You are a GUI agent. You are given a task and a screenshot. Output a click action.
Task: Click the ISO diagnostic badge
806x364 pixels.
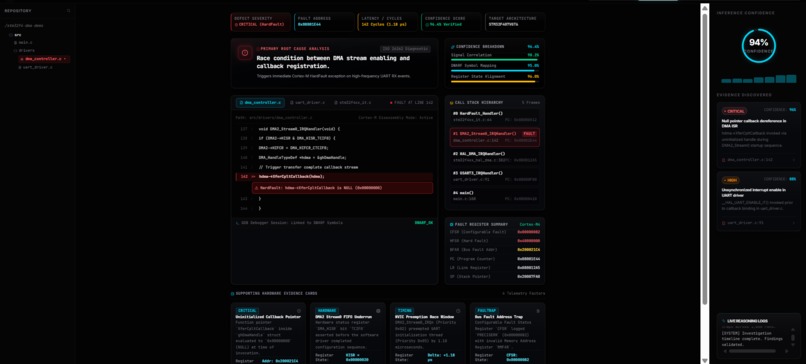click(406, 49)
